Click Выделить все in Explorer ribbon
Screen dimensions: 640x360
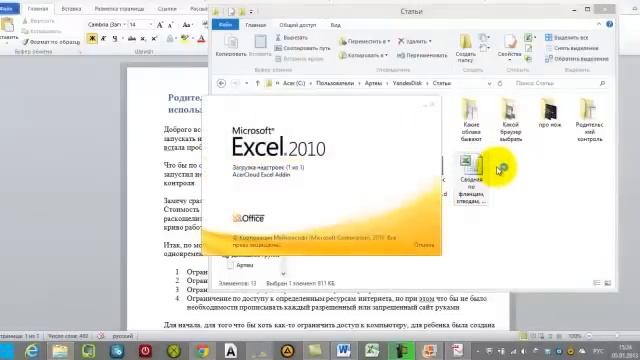[567, 38]
